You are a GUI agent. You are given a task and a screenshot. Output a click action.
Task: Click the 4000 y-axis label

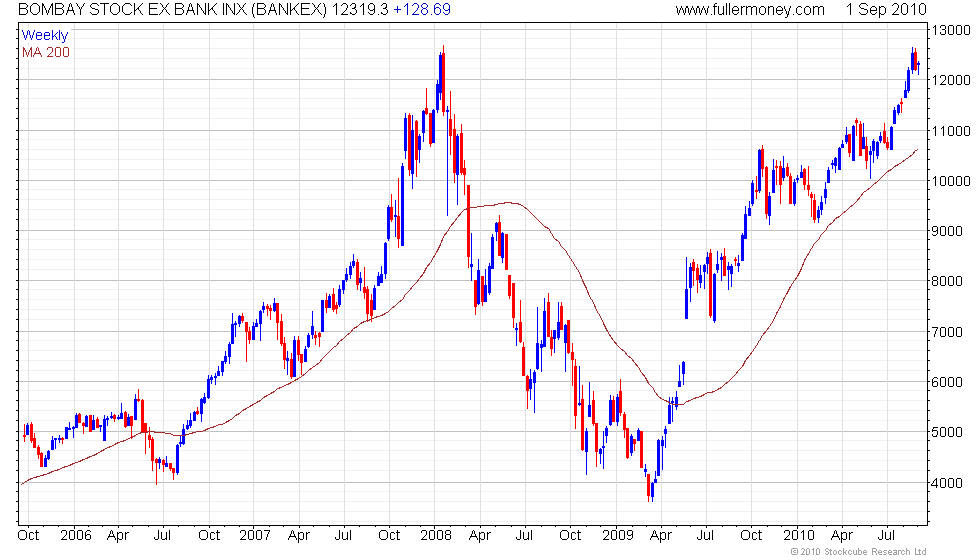(x=948, y=483)
